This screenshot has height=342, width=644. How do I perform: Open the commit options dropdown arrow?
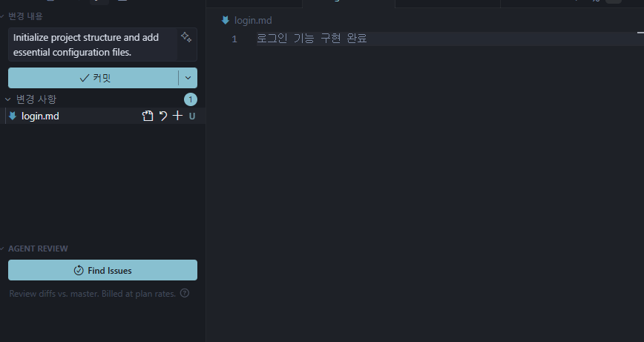click(188, 78)
